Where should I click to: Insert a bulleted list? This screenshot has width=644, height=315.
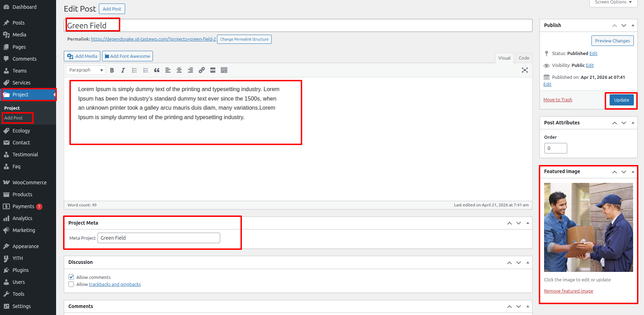click(134, 70)
